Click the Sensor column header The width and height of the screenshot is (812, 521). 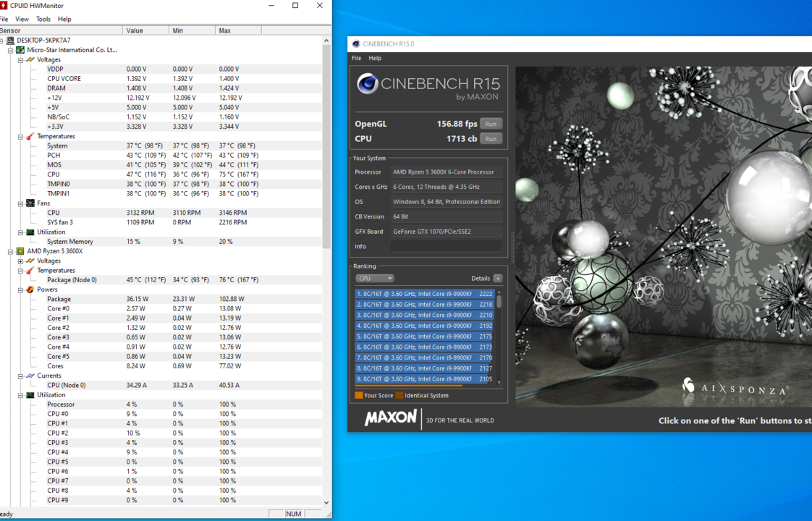click(61, 30)
